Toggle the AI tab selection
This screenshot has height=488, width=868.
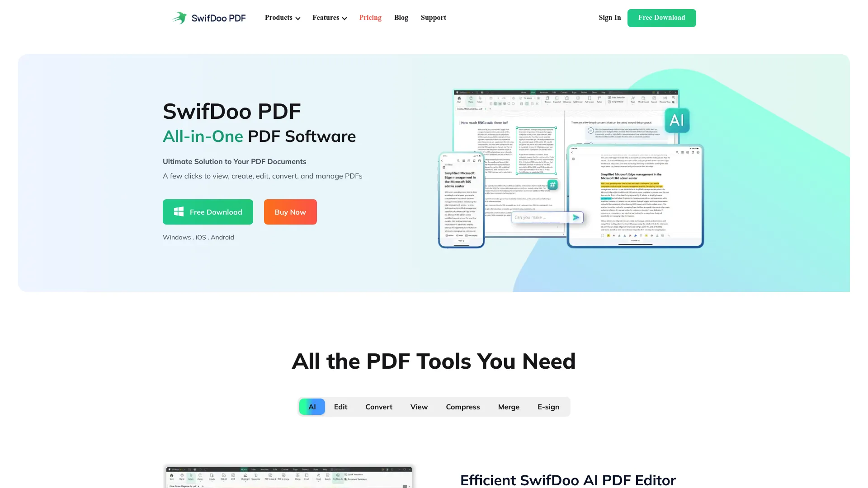coord(312,406)
